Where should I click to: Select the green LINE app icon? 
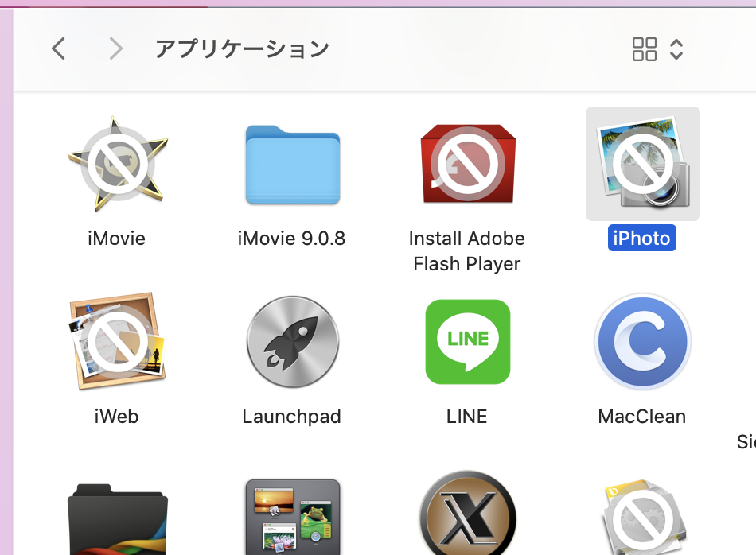(x=468, y=342)
